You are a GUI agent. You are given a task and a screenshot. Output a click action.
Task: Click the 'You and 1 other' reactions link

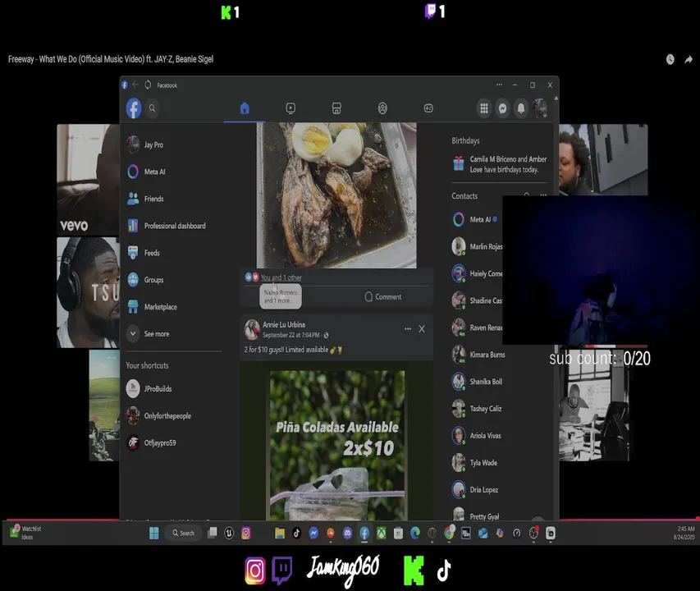pyautogui.click(x=281, y=277)
